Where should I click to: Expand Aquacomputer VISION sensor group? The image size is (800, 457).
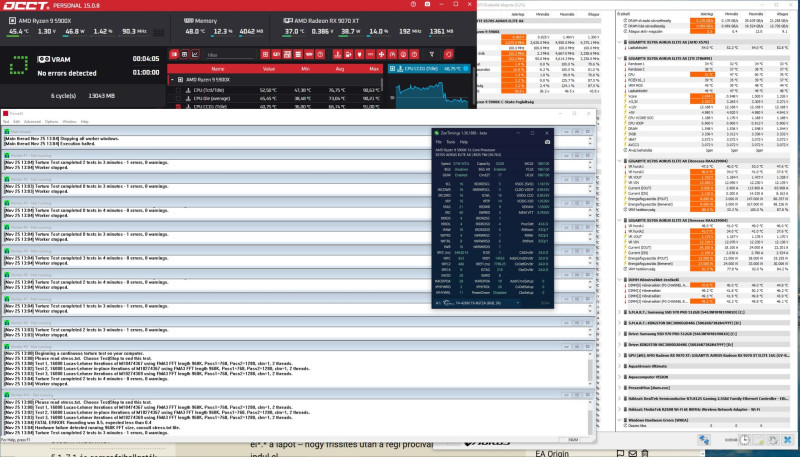[620, 377]
